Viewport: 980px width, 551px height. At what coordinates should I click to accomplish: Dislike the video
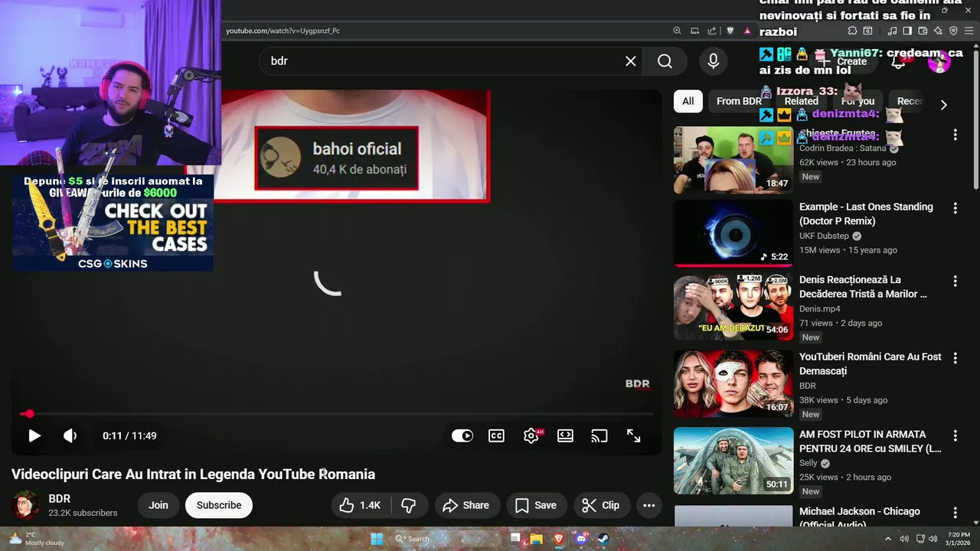[409, 505]
